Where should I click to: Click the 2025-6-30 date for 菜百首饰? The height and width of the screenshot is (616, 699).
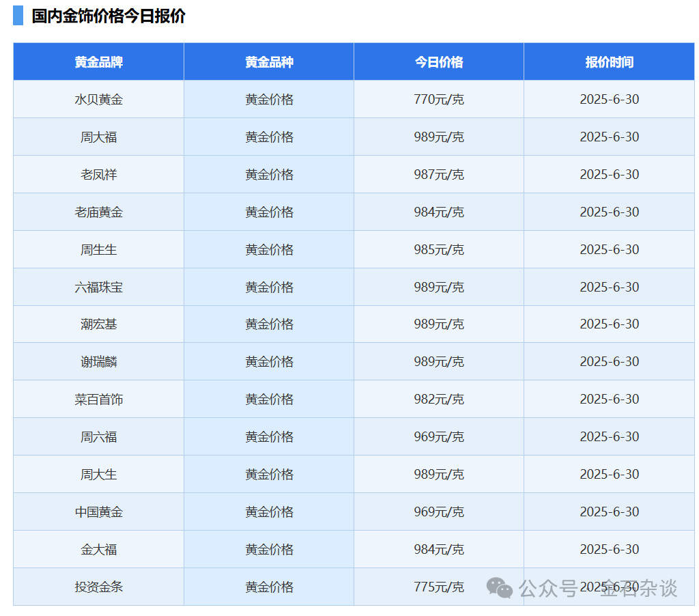[609, 399]
